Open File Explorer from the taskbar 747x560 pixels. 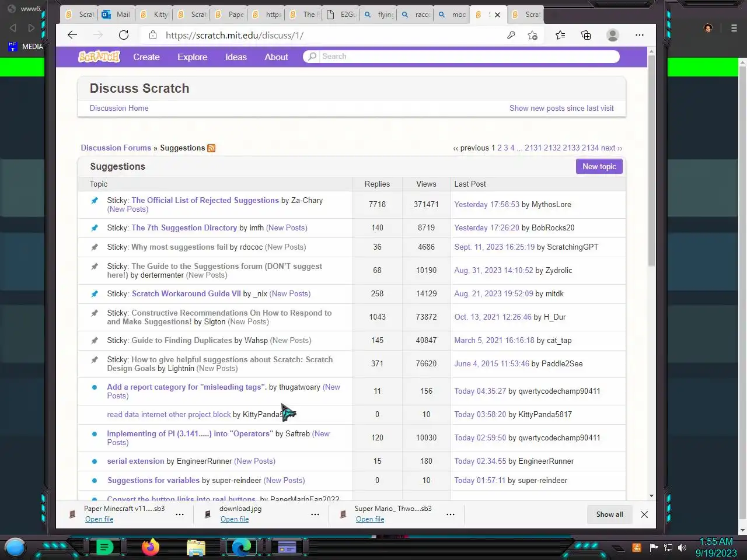pyautogui.click(x=196, y=547)
